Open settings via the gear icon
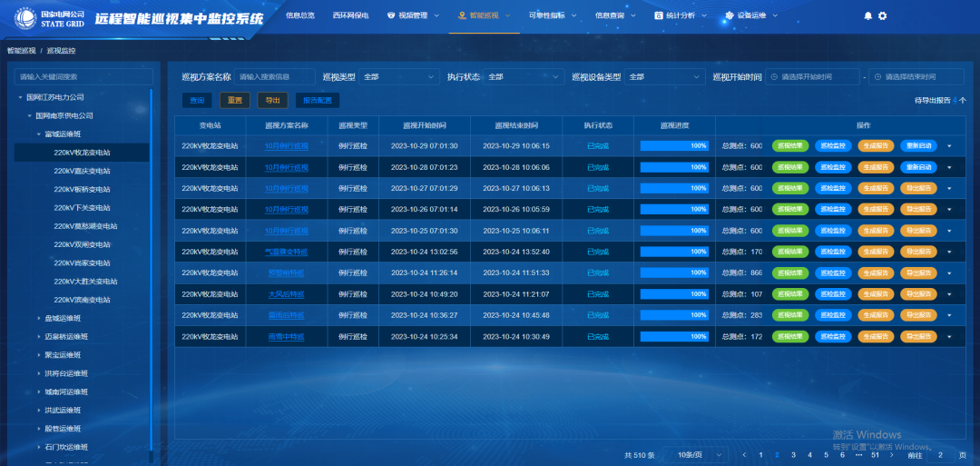The image size is (980, 466). pyautogui.click(x=882, y=15)
